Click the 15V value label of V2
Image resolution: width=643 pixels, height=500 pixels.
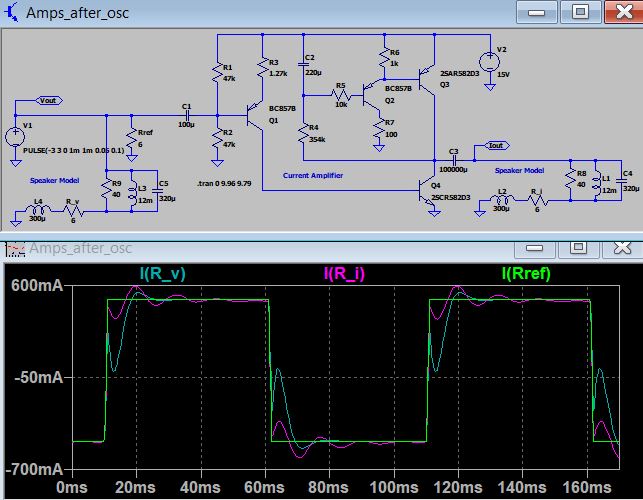[504, 75]
